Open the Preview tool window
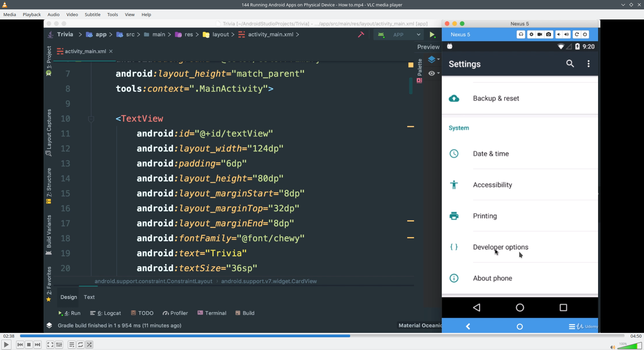The height and width of the screenshot is (350, 644). 428,47
